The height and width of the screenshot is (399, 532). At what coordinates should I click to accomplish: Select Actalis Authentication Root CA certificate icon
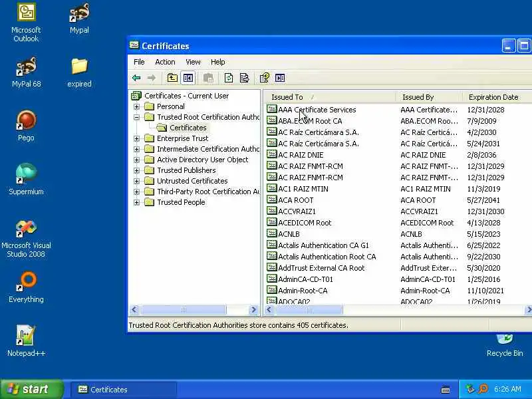pyautogui.click(x=271, y=256)
